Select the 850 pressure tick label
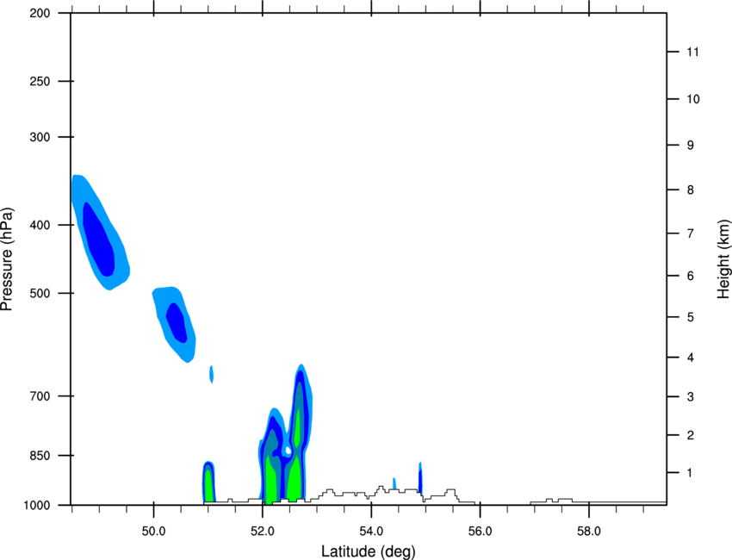 tap(40, 456)
